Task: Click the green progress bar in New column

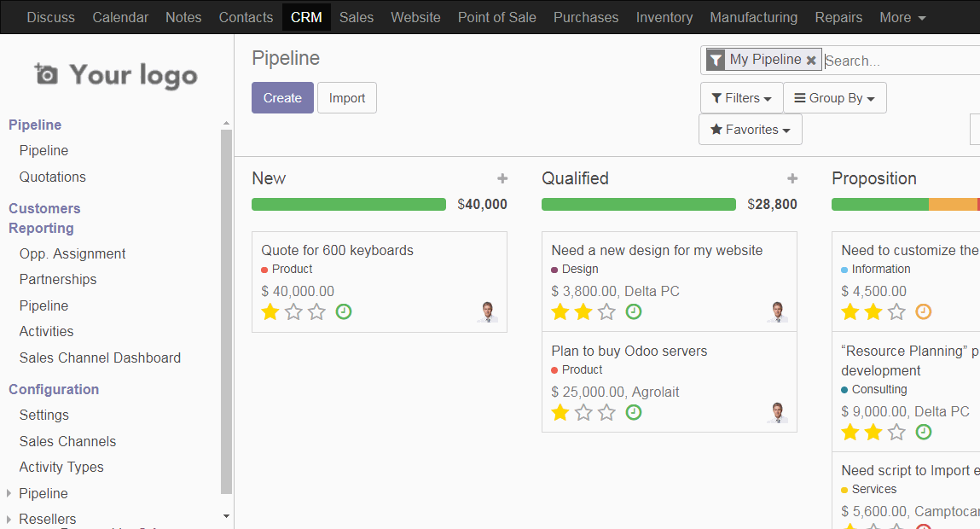Action: click(x=348, y=205)
